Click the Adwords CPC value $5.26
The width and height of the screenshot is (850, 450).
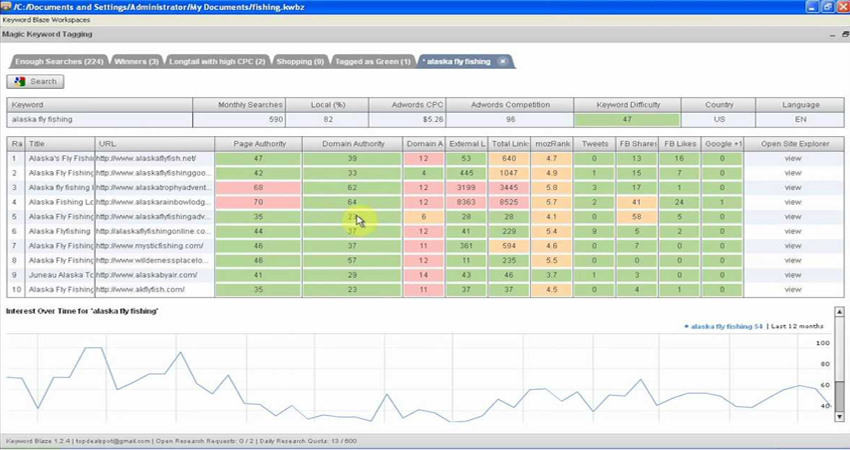[x=407, y=119]
